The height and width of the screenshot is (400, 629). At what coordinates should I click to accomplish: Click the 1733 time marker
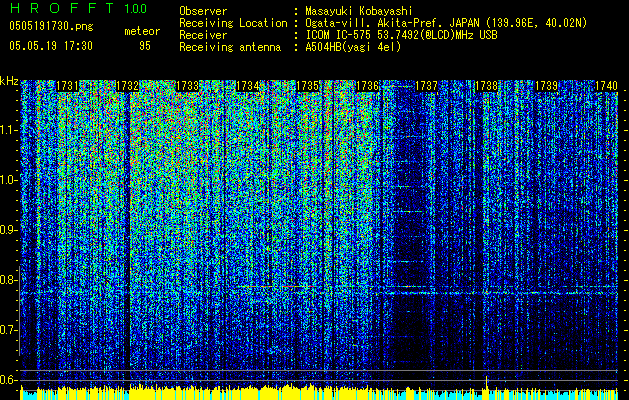(187, 86)
